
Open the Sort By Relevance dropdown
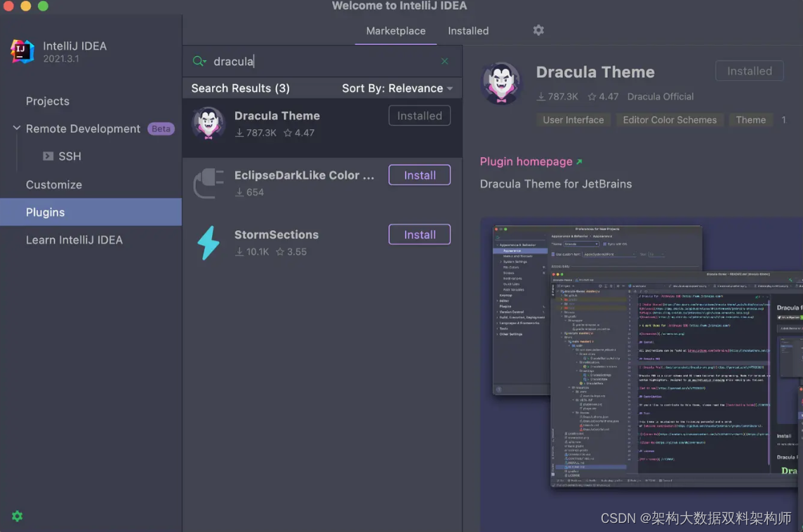click(x=397, y=88)
